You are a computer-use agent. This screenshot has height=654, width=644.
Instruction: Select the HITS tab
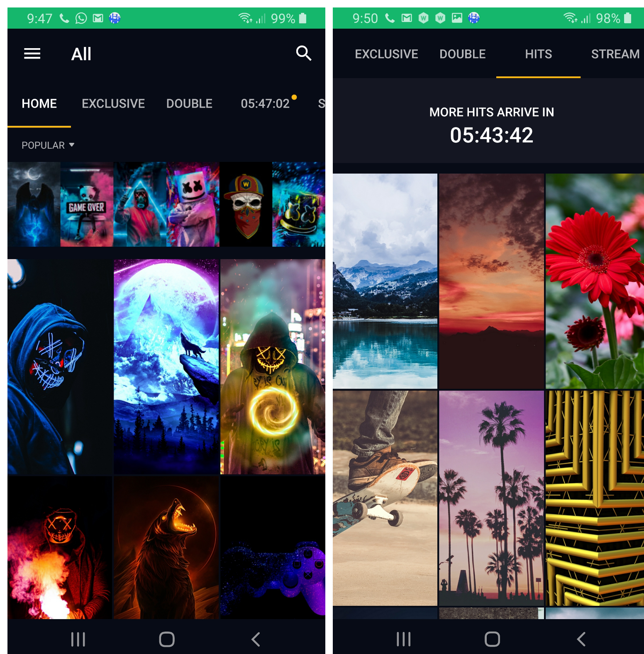tap(538, 54)
